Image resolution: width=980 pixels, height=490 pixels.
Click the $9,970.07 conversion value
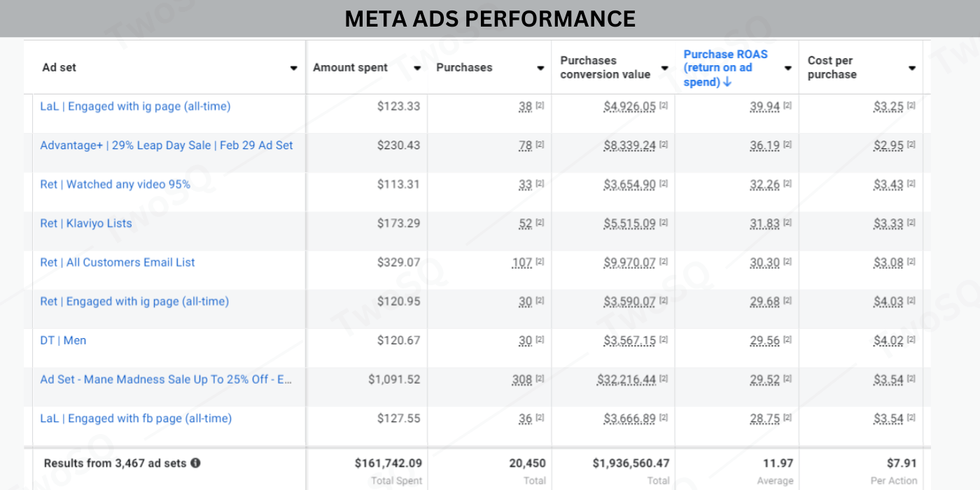coord(629,262)
